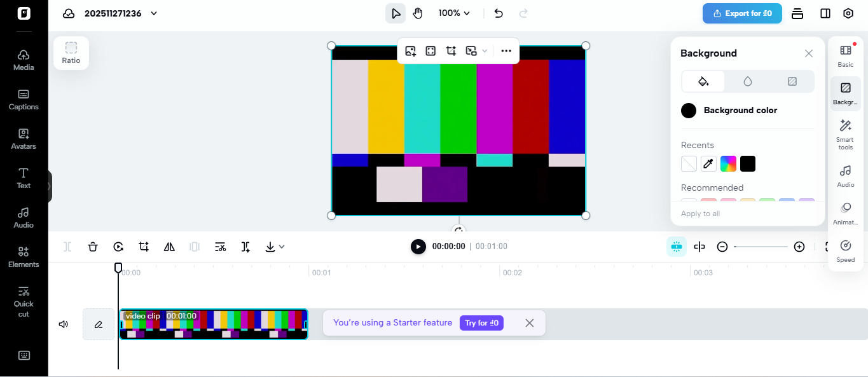
Task: Click the cloud save status icon
Action: (69, 13)
